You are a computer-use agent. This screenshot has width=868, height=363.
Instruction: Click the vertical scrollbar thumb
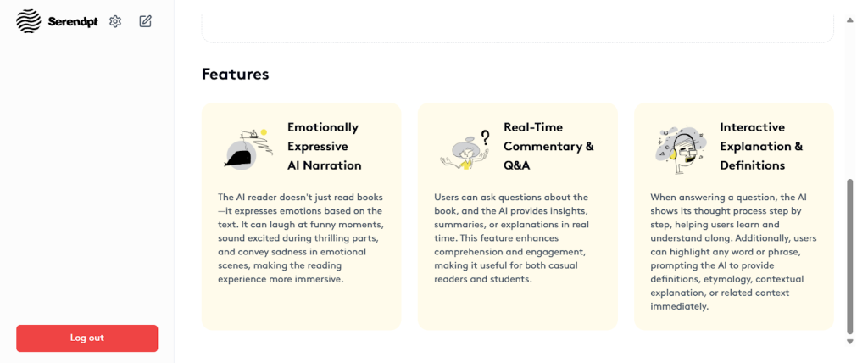pos(850,254)
